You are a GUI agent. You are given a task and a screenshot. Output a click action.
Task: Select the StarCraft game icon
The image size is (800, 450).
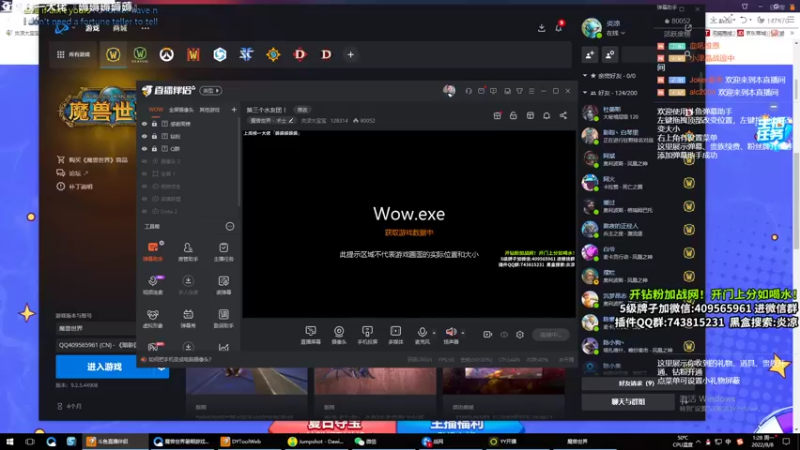[x=246, y=54]
